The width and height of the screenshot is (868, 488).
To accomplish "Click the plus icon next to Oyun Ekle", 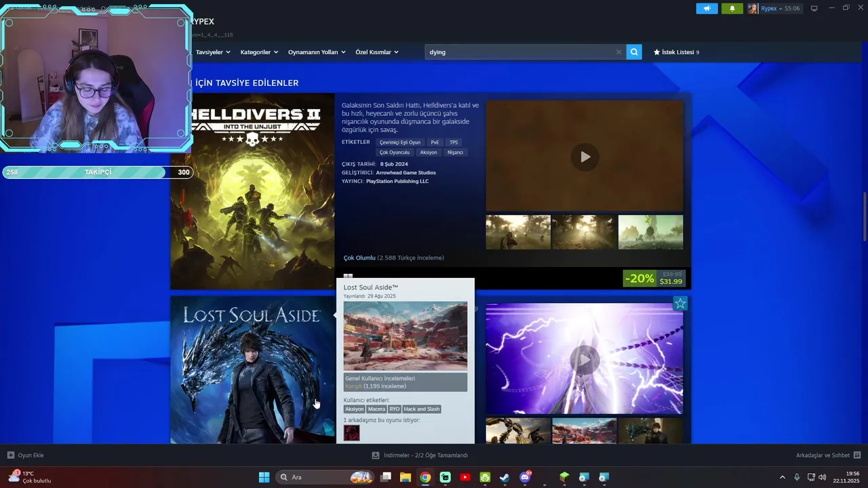I will click(x=10, y=455).
